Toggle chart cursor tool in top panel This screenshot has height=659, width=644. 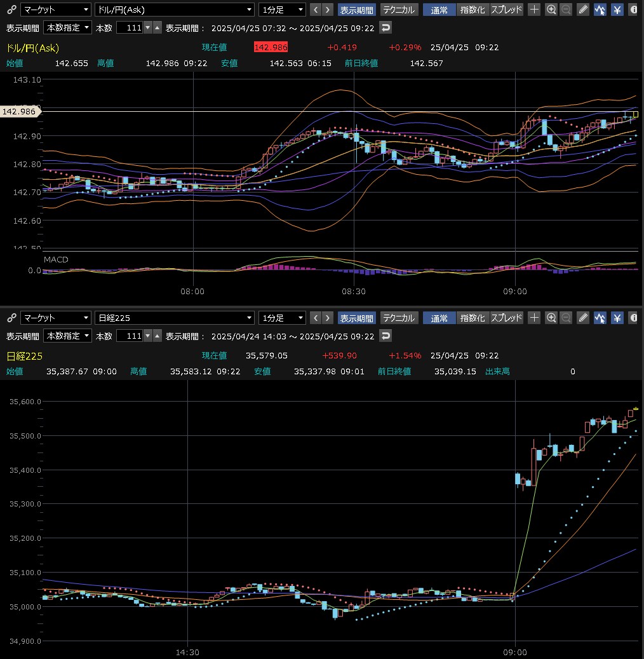[600, 10]
